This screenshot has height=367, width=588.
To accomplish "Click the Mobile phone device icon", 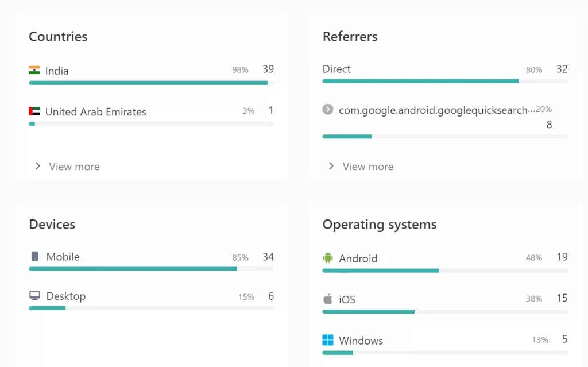I will [35, 257].
